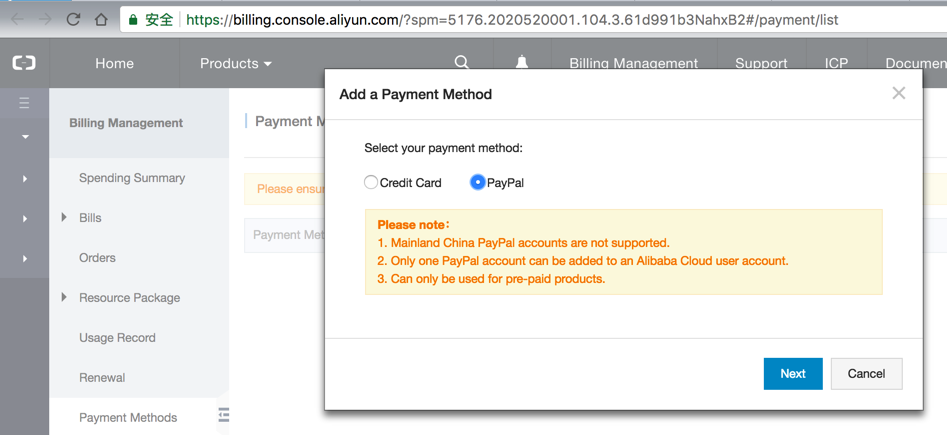Open the Products dropdown menu
Image resolution: width=947 pixels, height=435 pixels.
(x=235, y=63)
